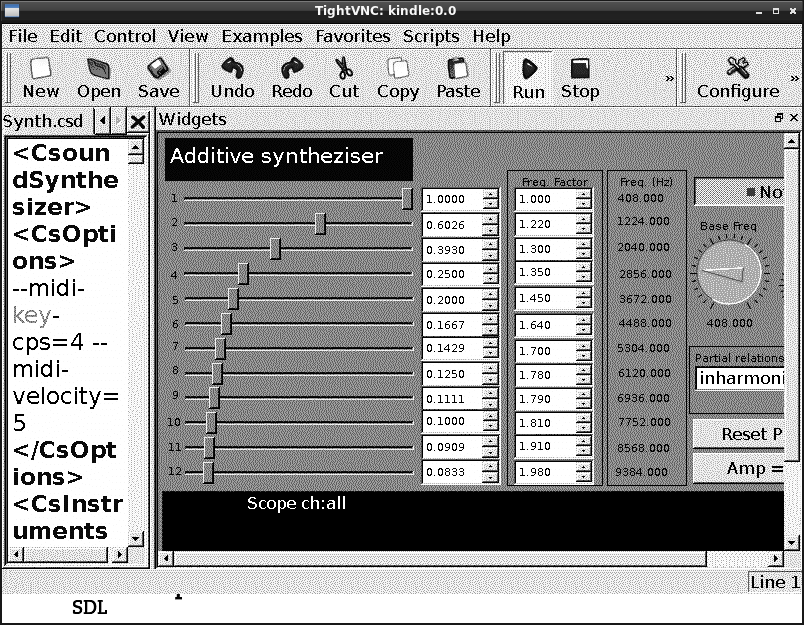804x625 pixels.
Task: Redo the last undone action
Action: pyautogui.click(x=292, y=78)
